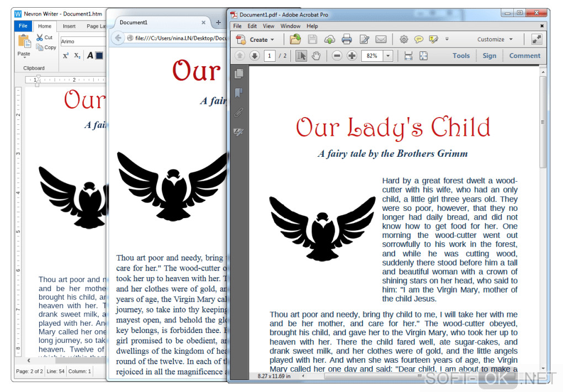The height and width of the screenshot is (392, 563).
Task: Click the Fit width scrolling icon
Action: 408,56
